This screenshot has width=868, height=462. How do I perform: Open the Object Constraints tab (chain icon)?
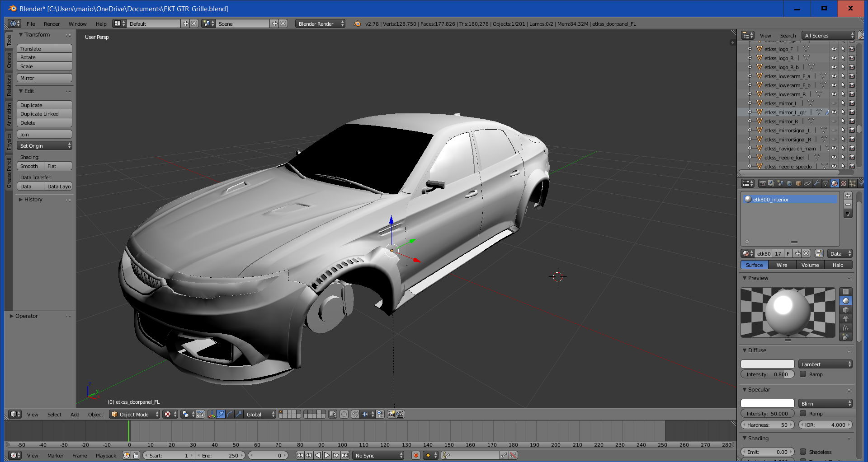click(807, 183)
